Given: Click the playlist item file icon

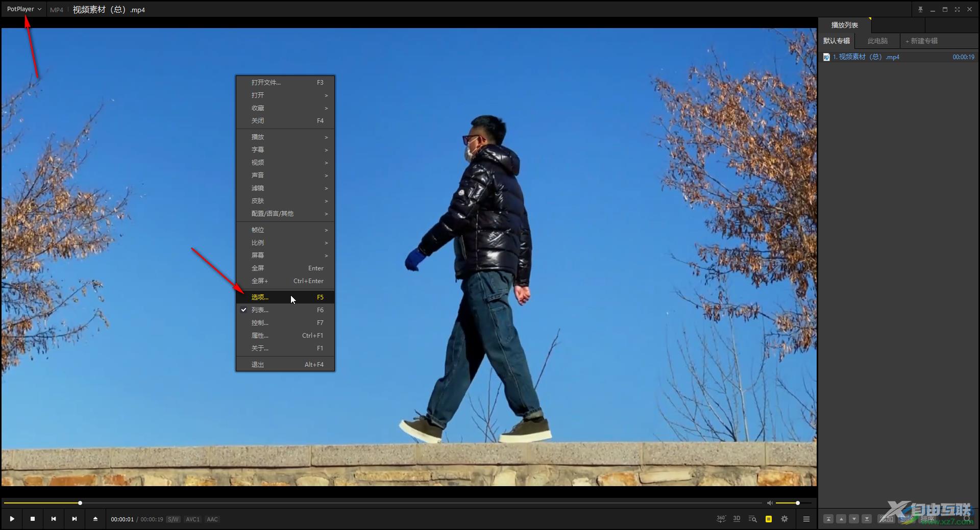Looking at the screenshot, I should click(826, 57).
